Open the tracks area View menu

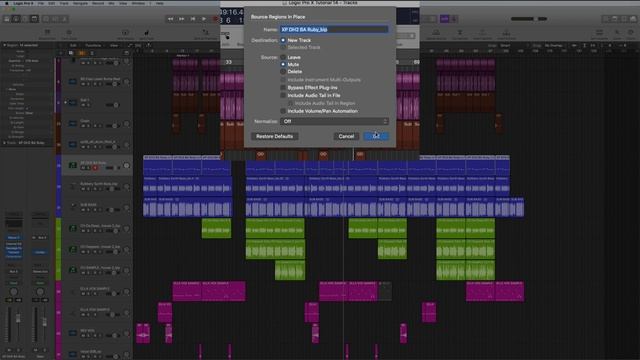tap(114, 45)
